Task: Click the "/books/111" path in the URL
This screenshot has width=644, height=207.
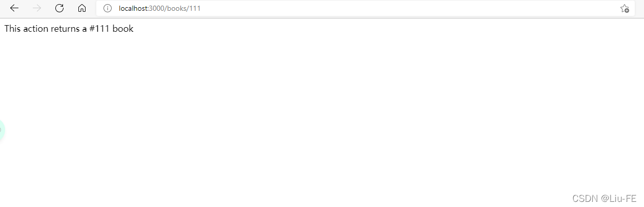Action: coord(182,8)
